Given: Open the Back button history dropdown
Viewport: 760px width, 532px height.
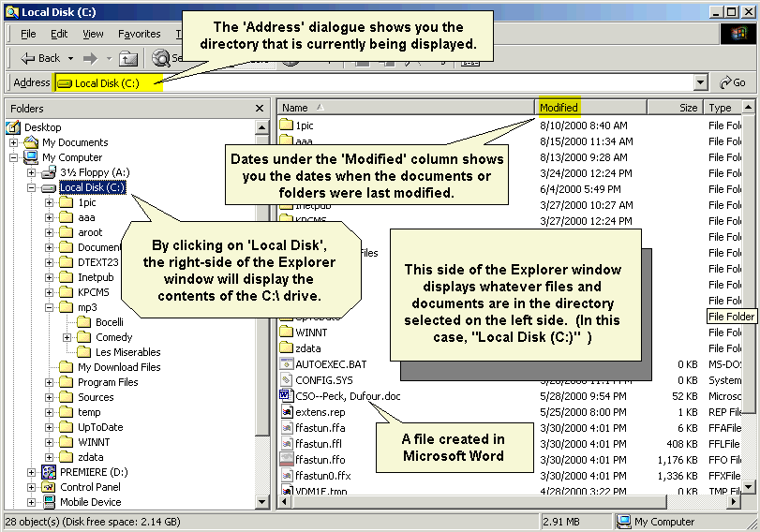Looking at the screenshot, I should point(69,58).
